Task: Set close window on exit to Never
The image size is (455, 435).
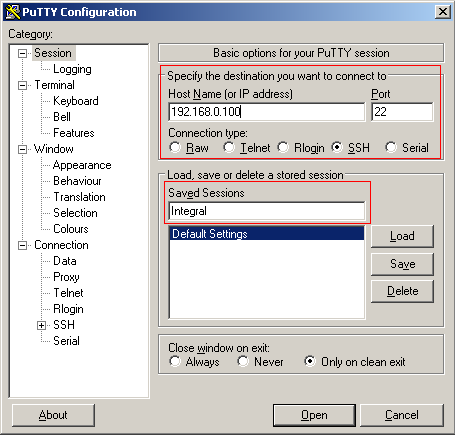Action: 243,361
